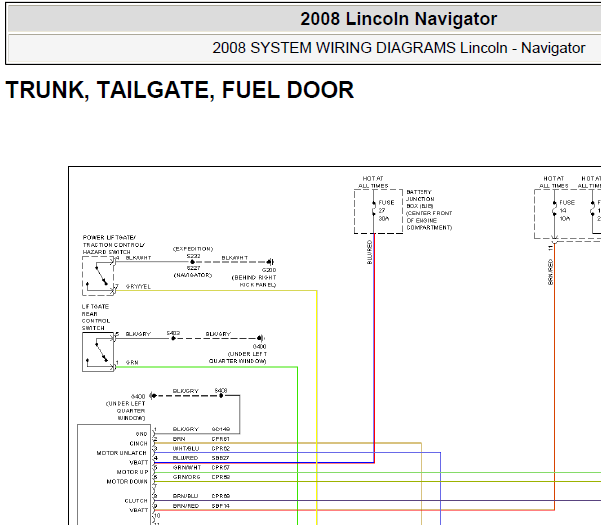The width and height of the screenshot is (601, 525).
Task: Click the 'BRN/BLU' wire color label
Action: (x=186, y=496)
